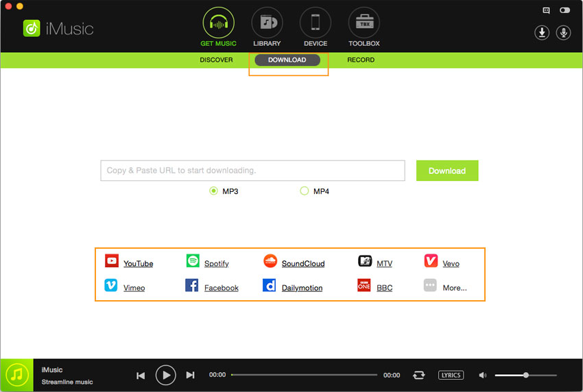
Task: Click the URL paste input field
Action: click(253, 171)
